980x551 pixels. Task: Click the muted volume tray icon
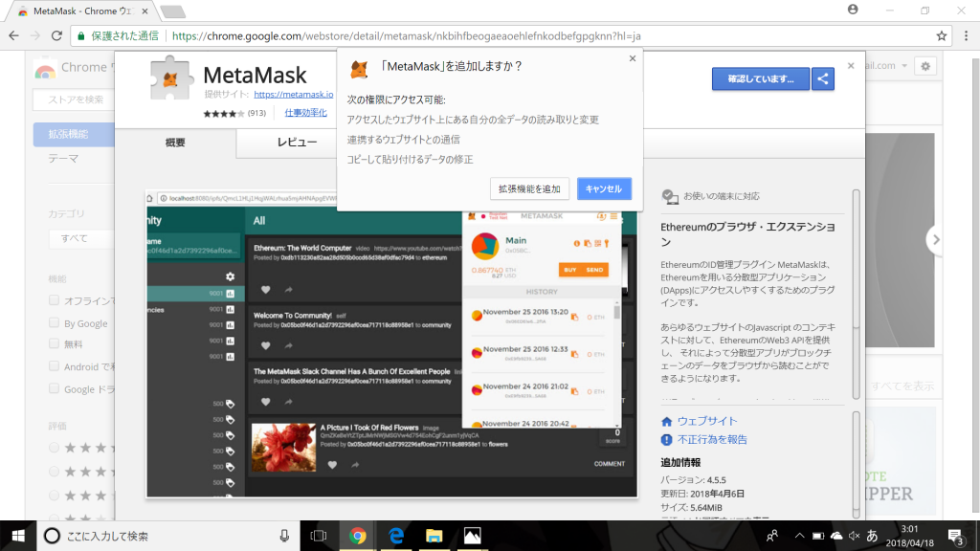[854, 536]
